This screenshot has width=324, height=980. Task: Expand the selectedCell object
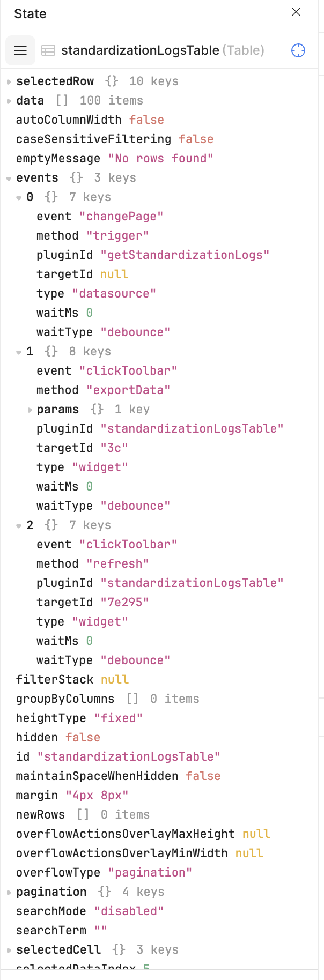tap(9, 950)
